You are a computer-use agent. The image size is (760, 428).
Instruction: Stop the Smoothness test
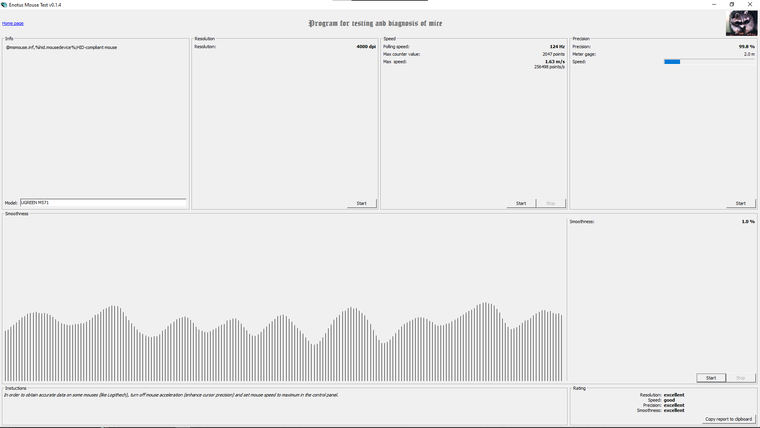[x=741, y=378]
